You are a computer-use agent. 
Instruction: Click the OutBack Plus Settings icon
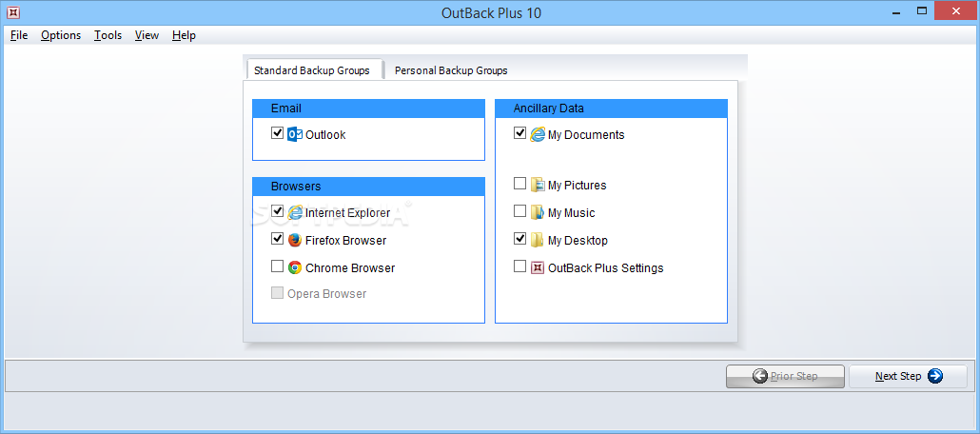[538, 267]
